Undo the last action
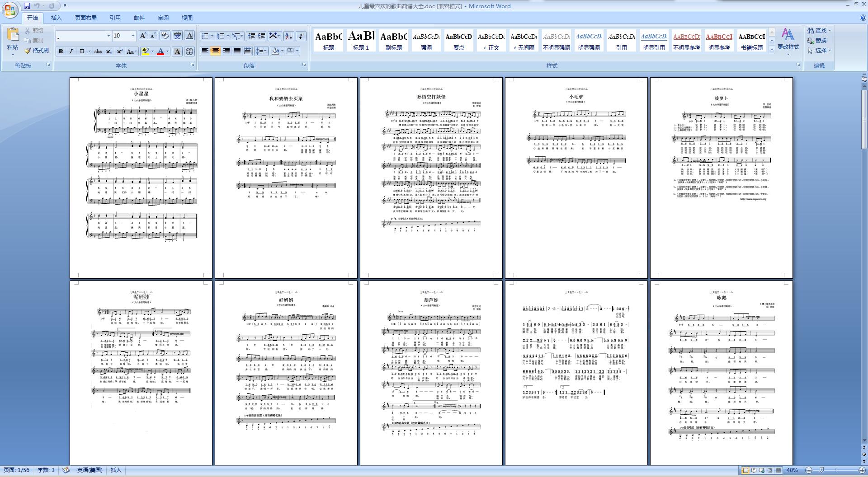The height and width of the screenshot is (477, 868). pyautogui.click(x=37, y=6)
